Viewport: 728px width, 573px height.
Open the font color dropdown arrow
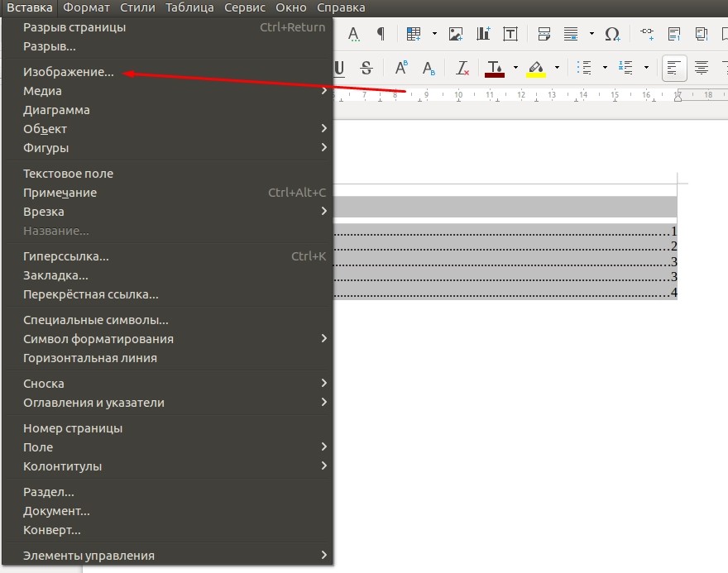click(x=515, y=68)
